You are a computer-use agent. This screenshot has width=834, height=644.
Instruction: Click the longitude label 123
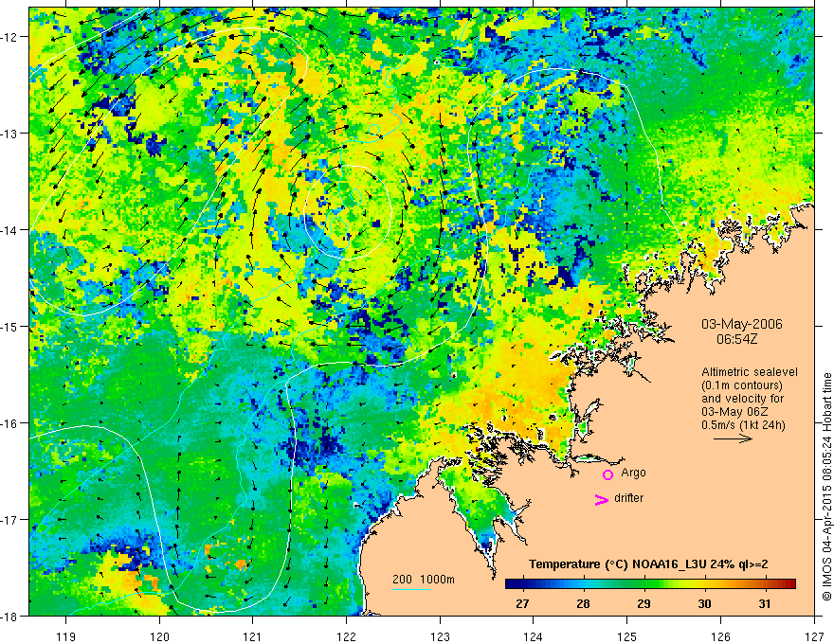440,636
